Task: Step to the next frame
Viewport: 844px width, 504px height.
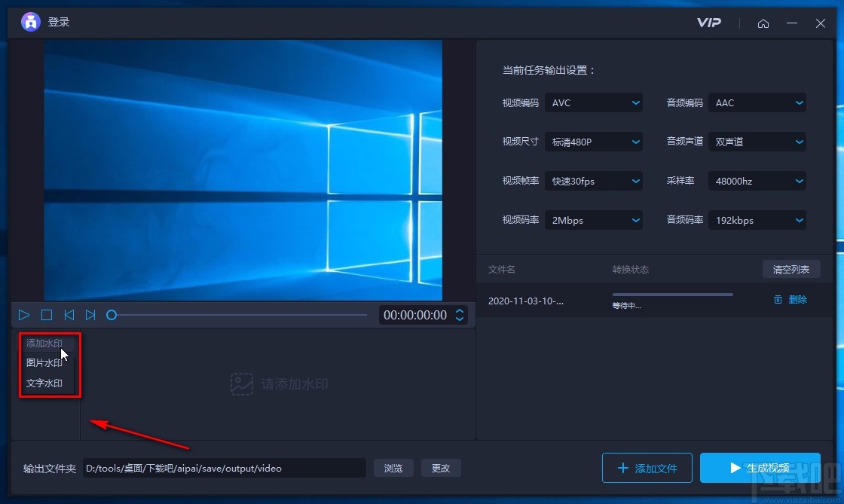Action: [90, 315]
